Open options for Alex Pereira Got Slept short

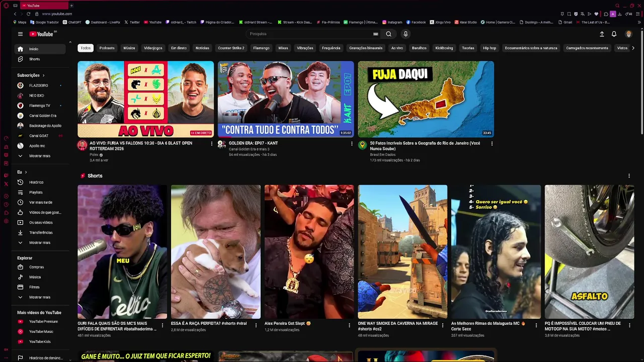pyautogui.click(x=349, y=325)
